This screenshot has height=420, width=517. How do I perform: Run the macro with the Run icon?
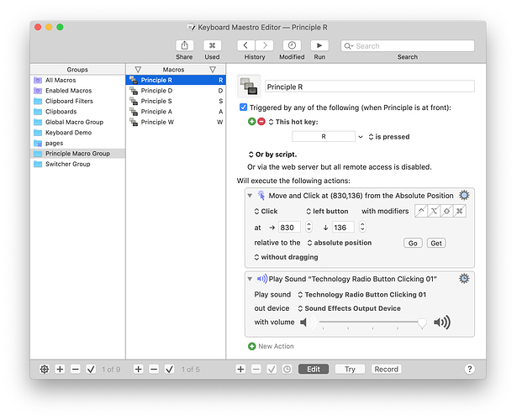pyautogui.click(x=319, y=45)
